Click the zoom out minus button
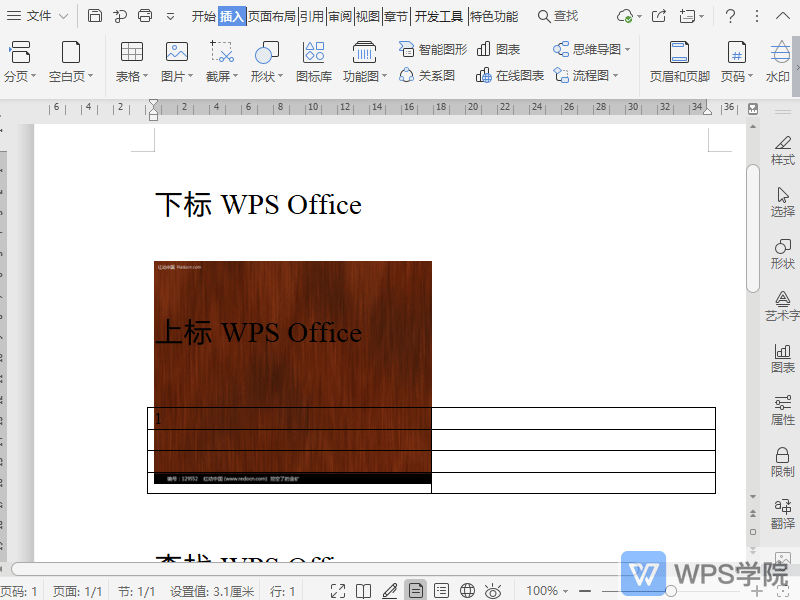Viewport: 800px width, 600px height. pos(585,591)
